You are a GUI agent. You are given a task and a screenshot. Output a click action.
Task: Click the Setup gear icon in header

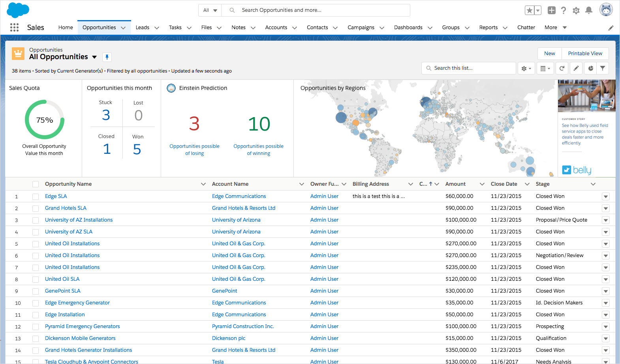tap(576, 11)
